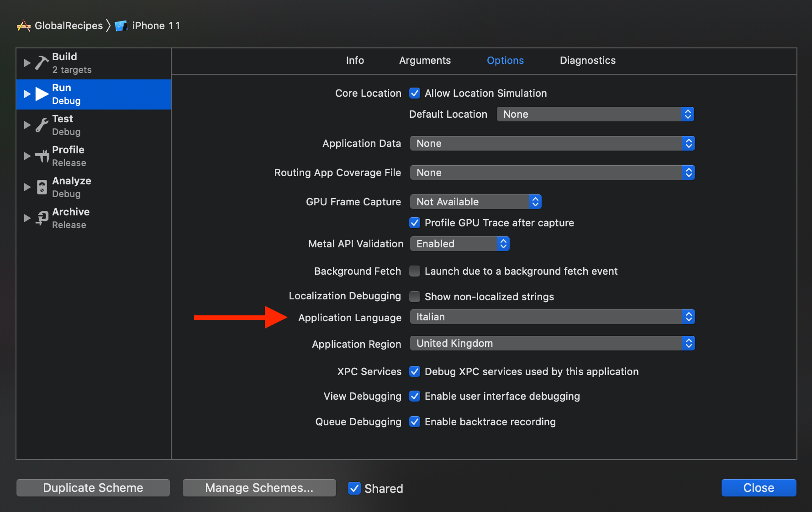
Task: Open the Diagnostics tab
Action: tap(587, 60)
